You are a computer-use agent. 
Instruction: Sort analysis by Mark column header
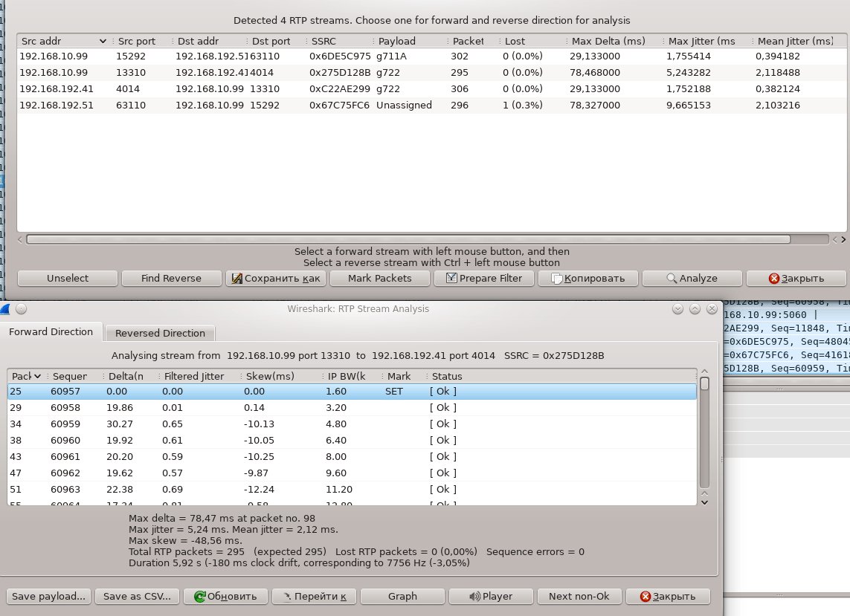pos(403,376)
